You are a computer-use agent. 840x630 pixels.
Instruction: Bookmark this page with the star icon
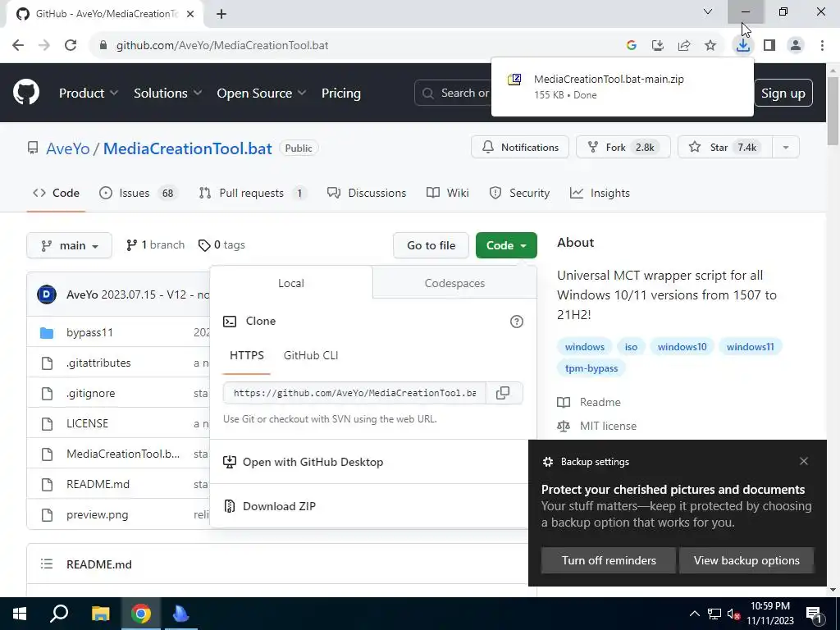click(x=710, y=46)
